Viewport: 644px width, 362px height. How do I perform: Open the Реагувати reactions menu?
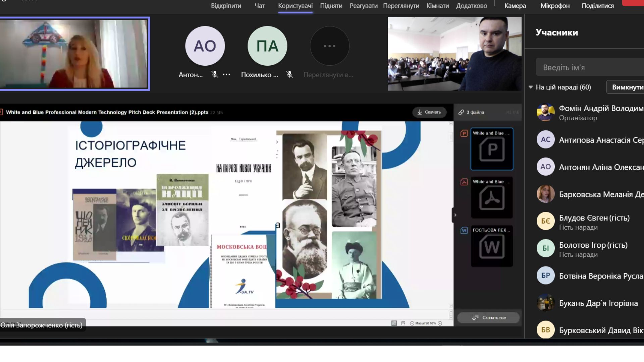click(x=364, y=6)
